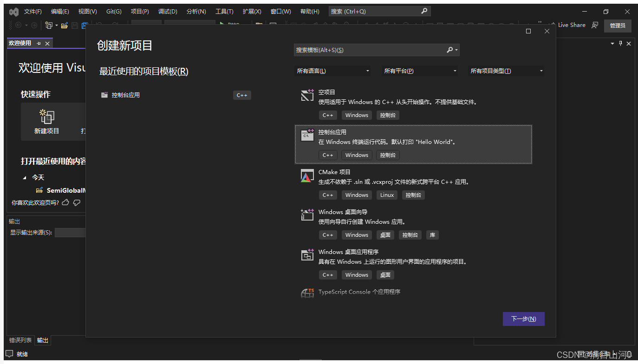Click the navigate forward arrow in toolbar

pyautogui.click(x=34, y=25)
